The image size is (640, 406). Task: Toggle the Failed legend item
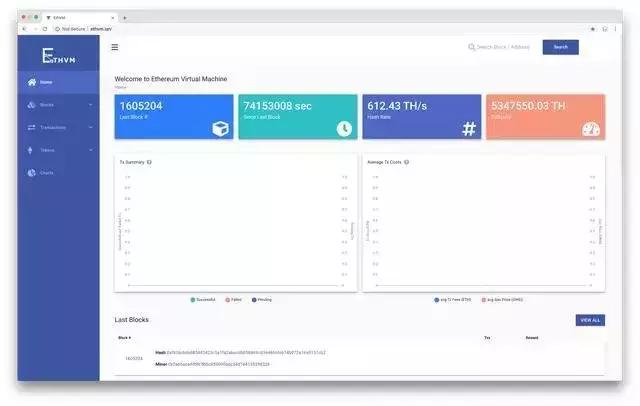(233, 300)
